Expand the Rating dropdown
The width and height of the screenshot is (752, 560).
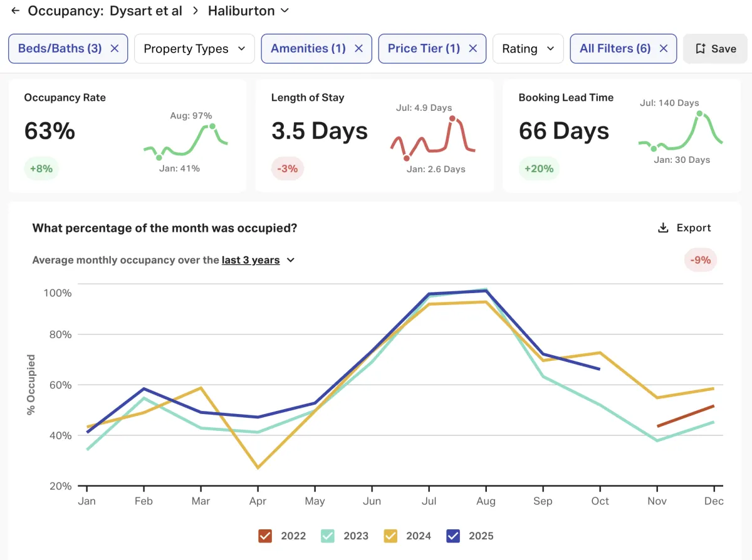528,49
